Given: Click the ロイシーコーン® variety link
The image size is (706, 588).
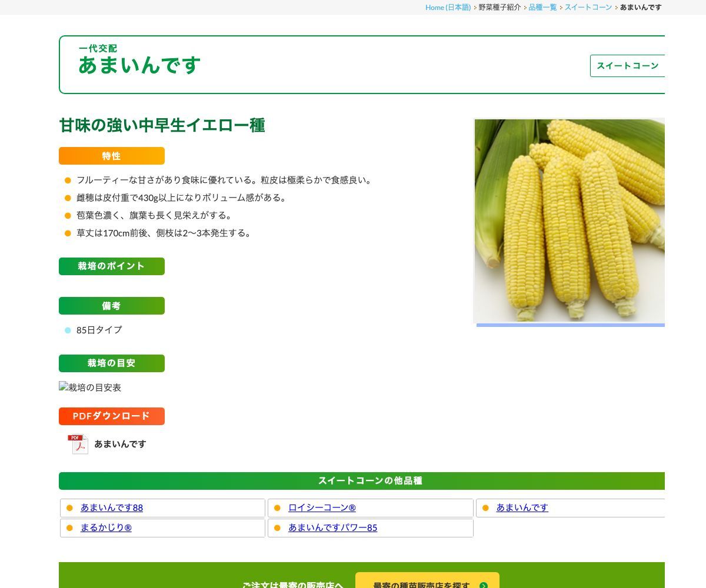Looking at the screenshot, I should click(322, 507).
